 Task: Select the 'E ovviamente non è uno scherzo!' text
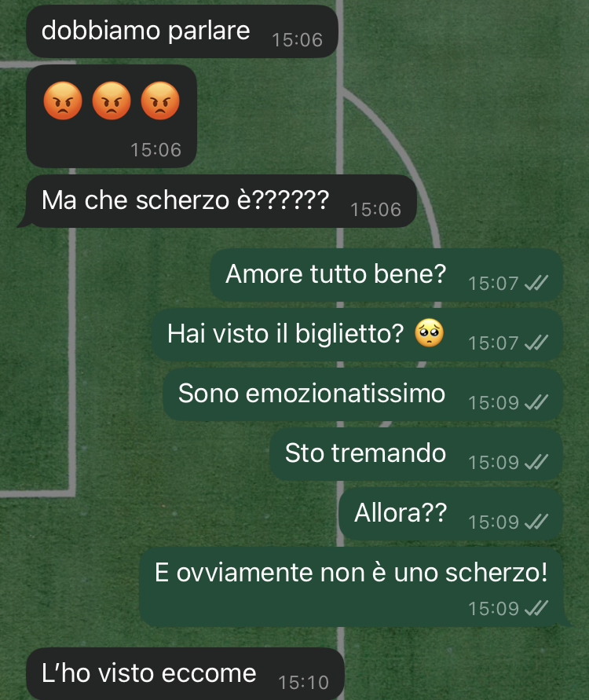[x=351, y=572]
